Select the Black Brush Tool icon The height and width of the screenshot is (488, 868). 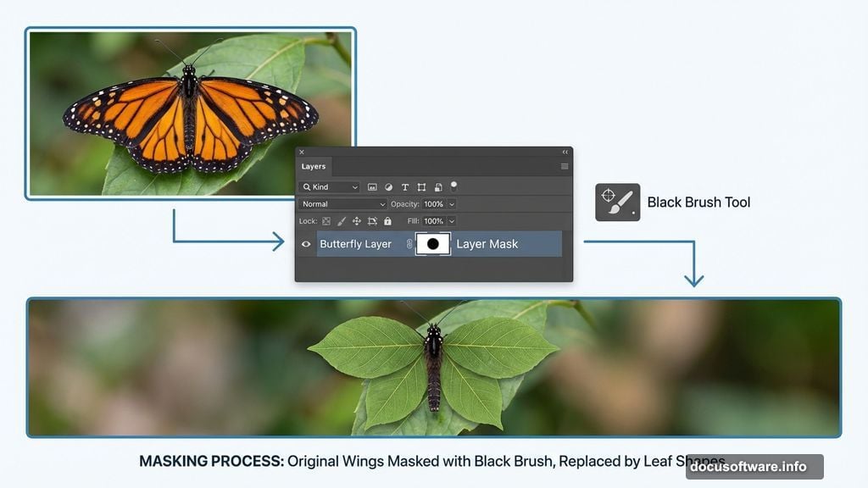616,202
